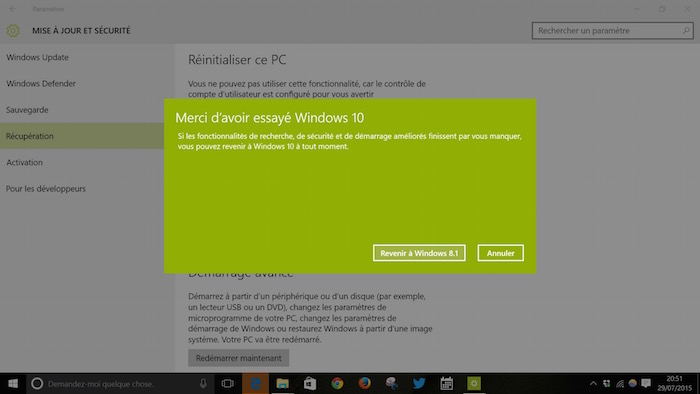Click the Redémarrer maintenant button
Image resolution: width=700 pixels, height=394 pixels.
click(x=238, y=358)
